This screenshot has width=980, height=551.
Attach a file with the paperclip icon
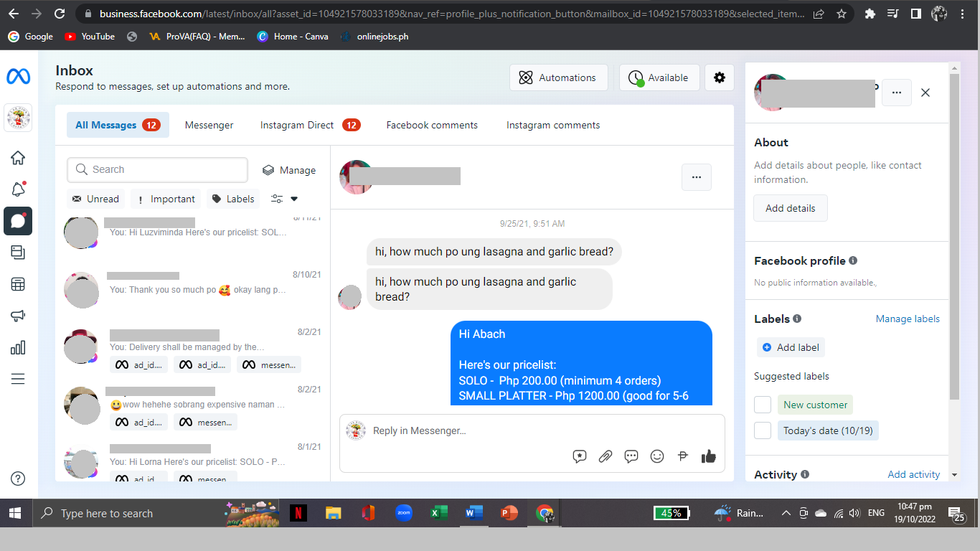[606, 456]
